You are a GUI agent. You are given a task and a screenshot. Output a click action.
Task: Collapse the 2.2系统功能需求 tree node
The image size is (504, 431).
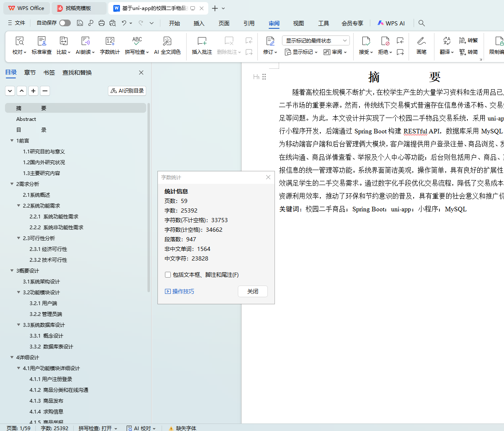click(x=19, y=205)
